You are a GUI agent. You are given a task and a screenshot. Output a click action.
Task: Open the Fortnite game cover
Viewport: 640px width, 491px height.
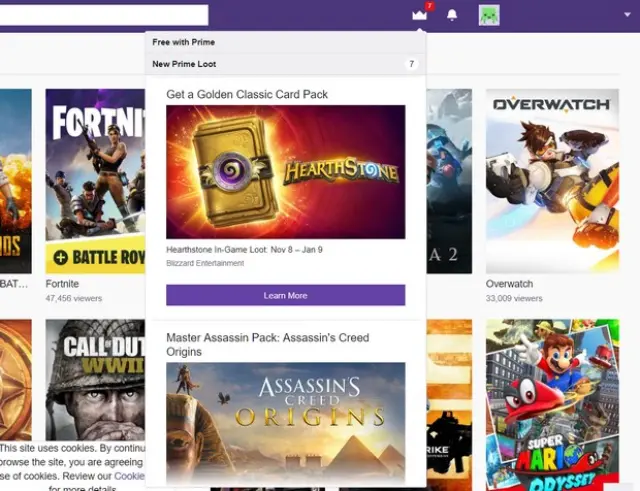tap(95, 181)
